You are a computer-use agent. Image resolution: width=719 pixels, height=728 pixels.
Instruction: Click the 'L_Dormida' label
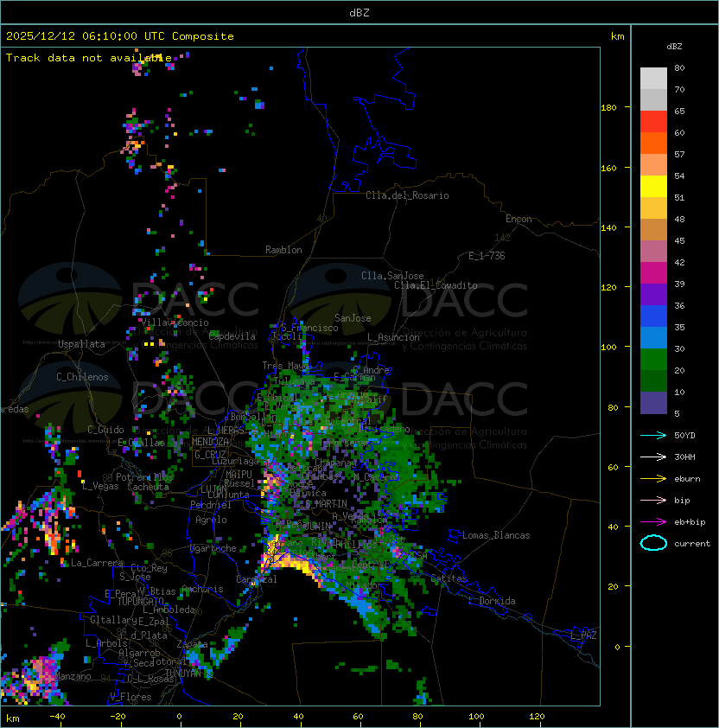(x=493, y=601)
